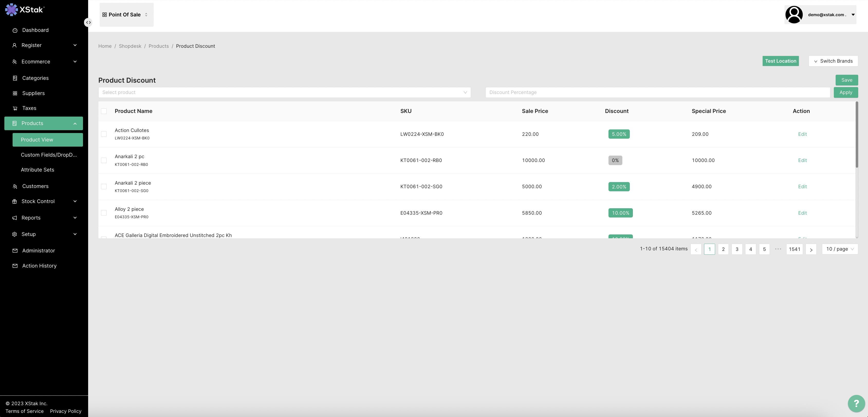Check the select-all checkbox in table header
The height and width of the screenshot is (417, 868).
(104, 111)
